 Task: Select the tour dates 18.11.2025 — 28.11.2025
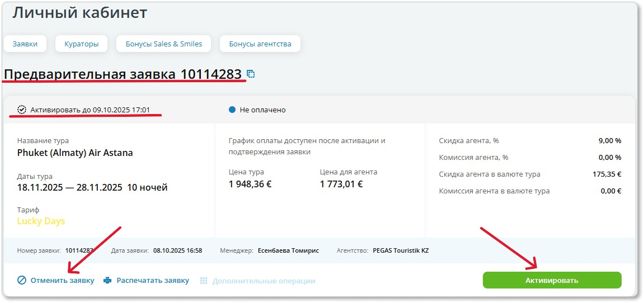[69, 187]
